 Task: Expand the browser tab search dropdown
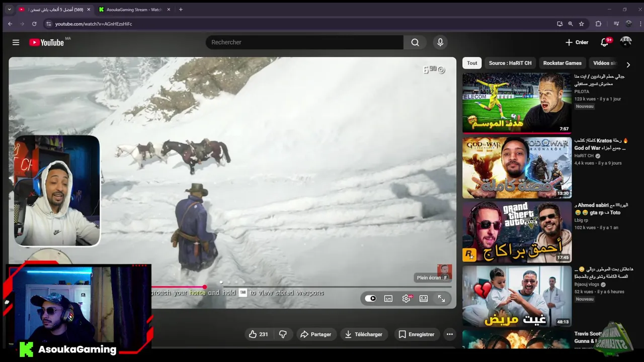[x=9, y=10]
